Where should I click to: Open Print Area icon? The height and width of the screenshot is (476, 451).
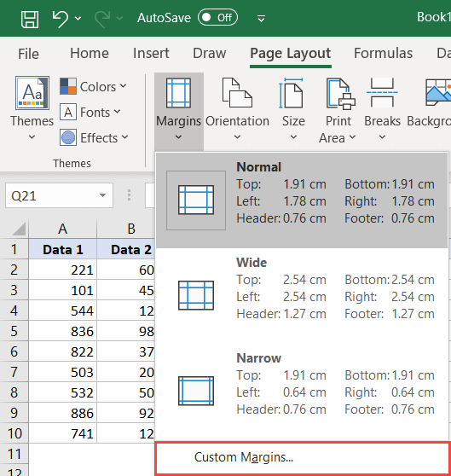[x=340, y=94]
